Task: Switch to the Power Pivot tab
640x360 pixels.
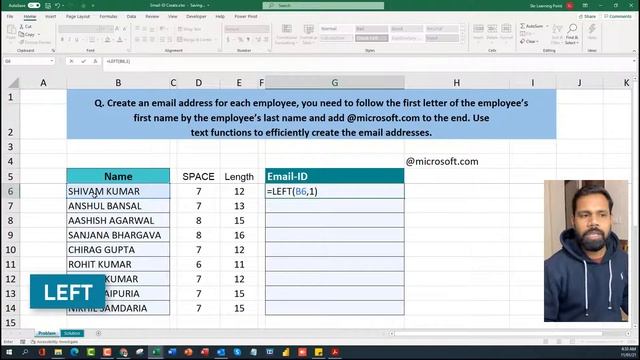Action: 246,16
